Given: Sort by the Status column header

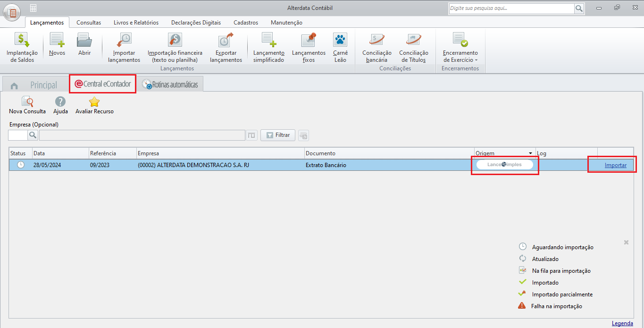Looking at the screenshot, I should 21,153.
